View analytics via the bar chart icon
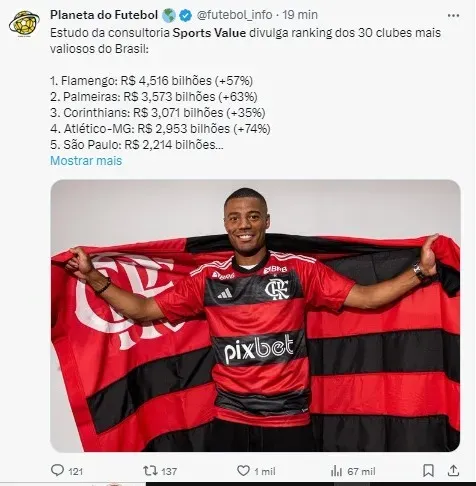Screen dimensions: 476x486 [337, 471]
